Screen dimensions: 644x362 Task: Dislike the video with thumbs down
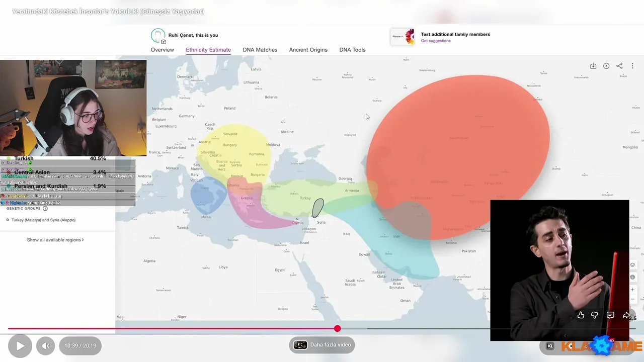[594, 315]
